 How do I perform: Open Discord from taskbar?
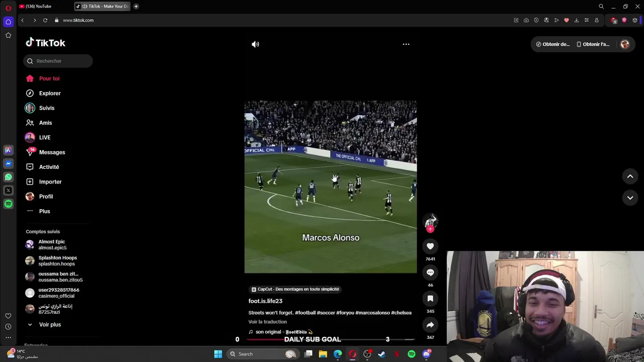coord(426,354)
